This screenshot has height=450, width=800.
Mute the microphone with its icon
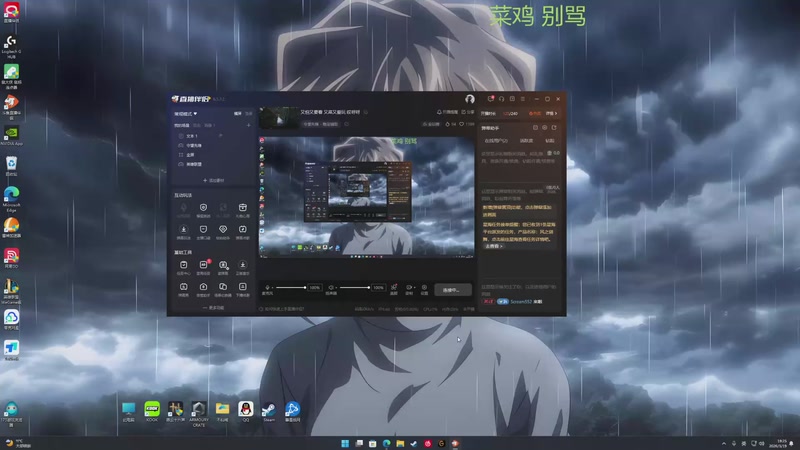click(x=267, y=288)
